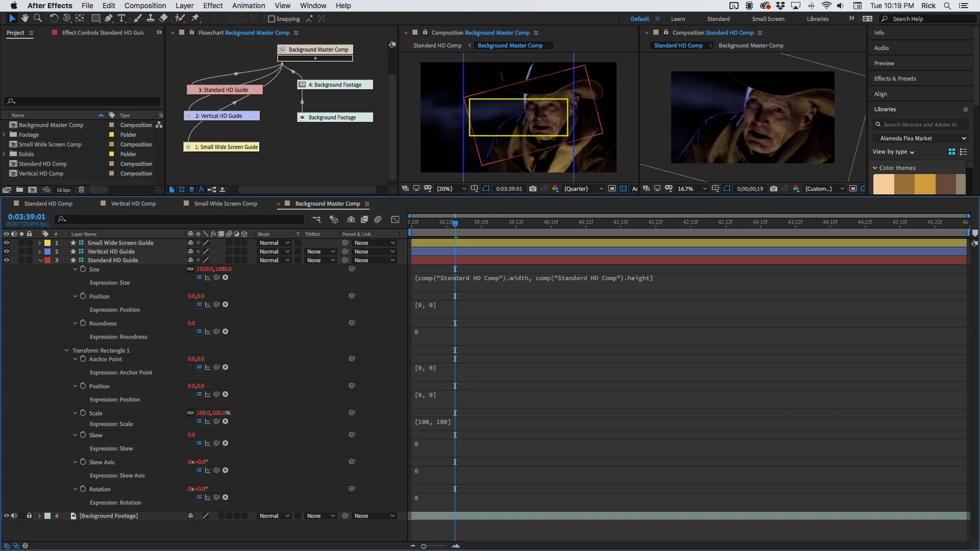
Task: Hide the Small Wide Screen Guide layer
Action: click(x=6, y=243)
